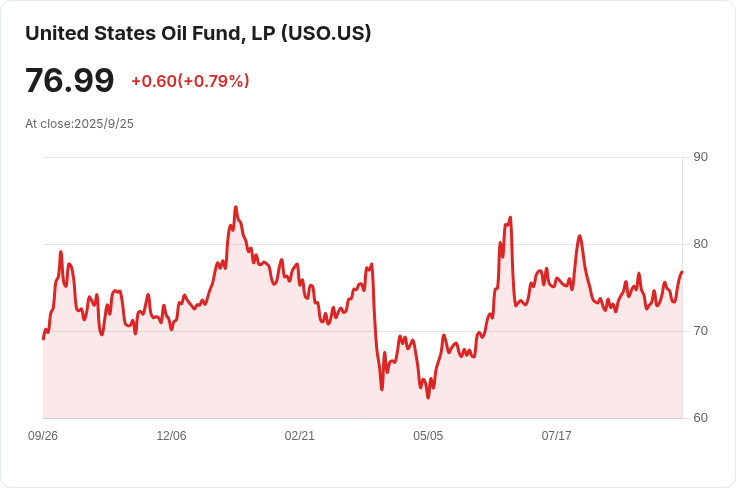This screenshot has height=488, width=736.
Task: Select the 80 y-axis label
Action: point(700,244)
